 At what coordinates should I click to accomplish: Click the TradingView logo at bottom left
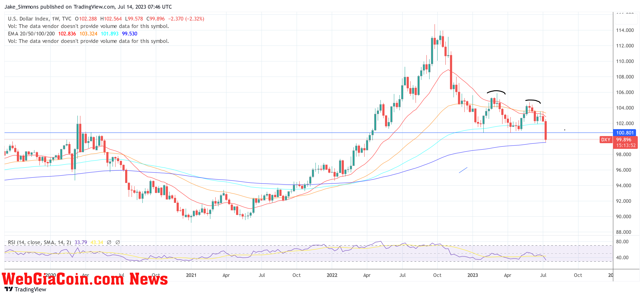coord(26,289)
